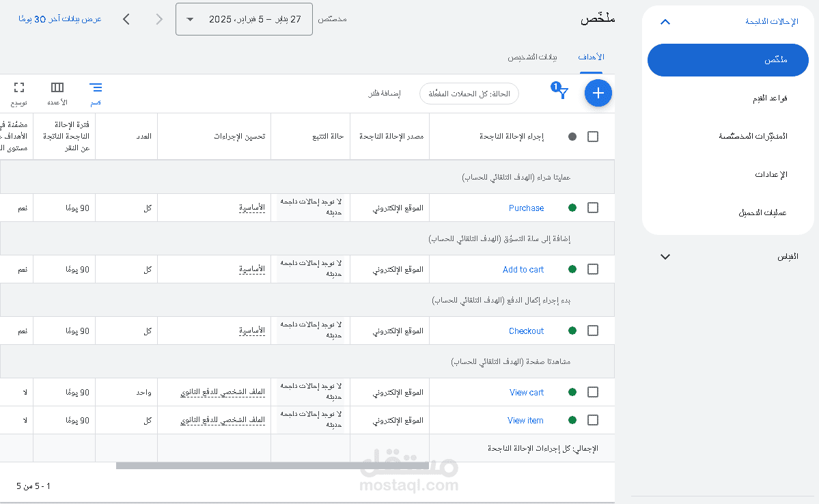Tick the Add to cart row checkbox
Screen dimensions: 819x504
[593, 269]
